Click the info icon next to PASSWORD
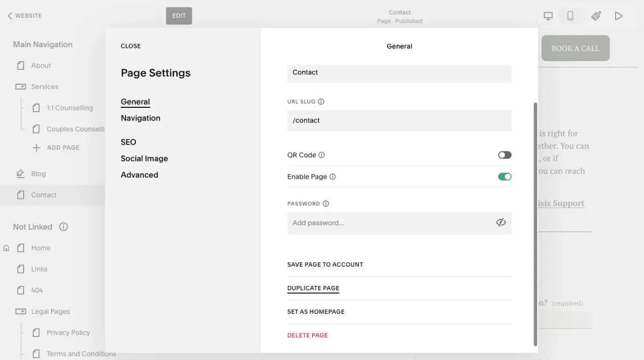Image resolution: width=644 pixels, height=360 pixels. [x=326, y=203]
